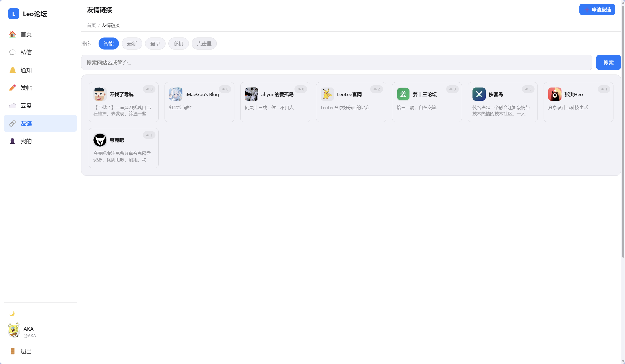Click the person icon for 我的

[13, 141]
